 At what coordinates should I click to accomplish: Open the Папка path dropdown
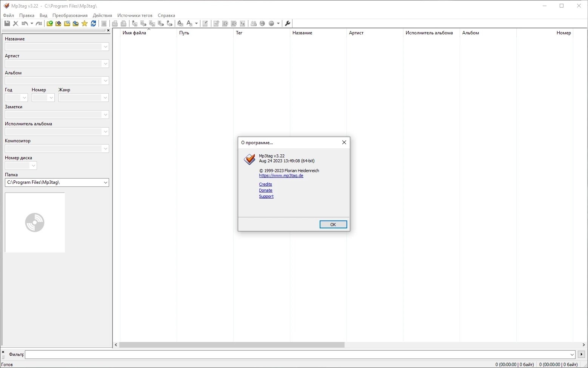click(x=105, y=182)
